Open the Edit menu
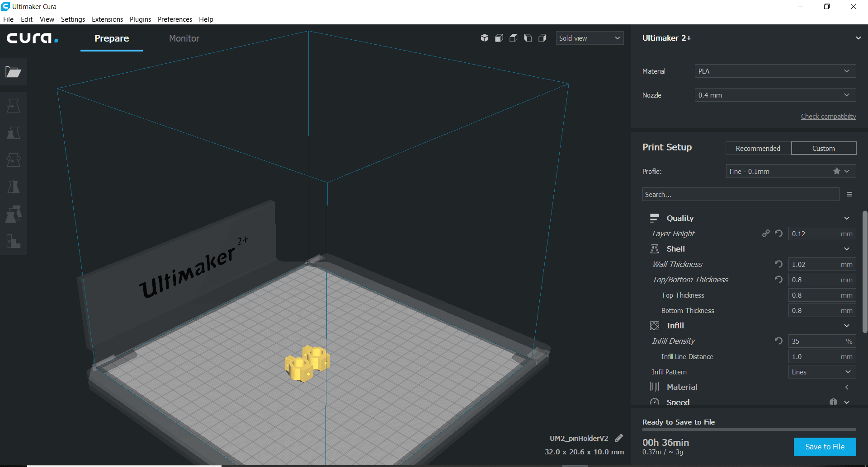The width and height of the screenshot is (868, 467). click(27, 19)
